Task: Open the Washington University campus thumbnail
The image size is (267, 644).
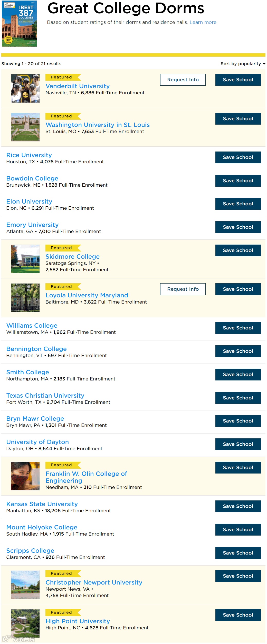Action: 25,127
